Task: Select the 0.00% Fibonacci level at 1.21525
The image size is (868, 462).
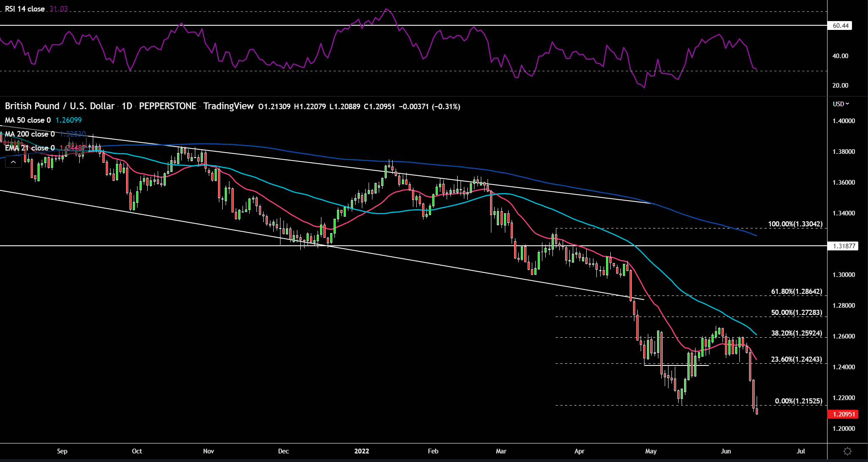Action: (x=798, y=401)
